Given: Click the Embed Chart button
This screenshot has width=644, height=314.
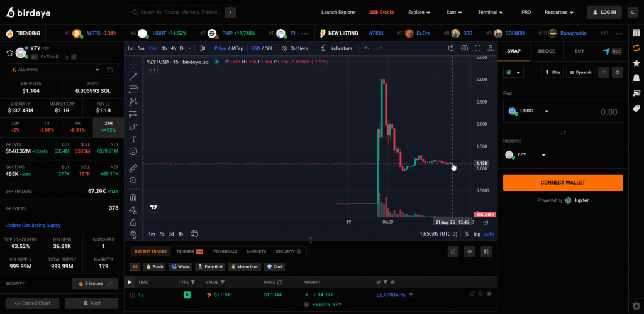Looking at the screenshot, I should click(33, 303).
